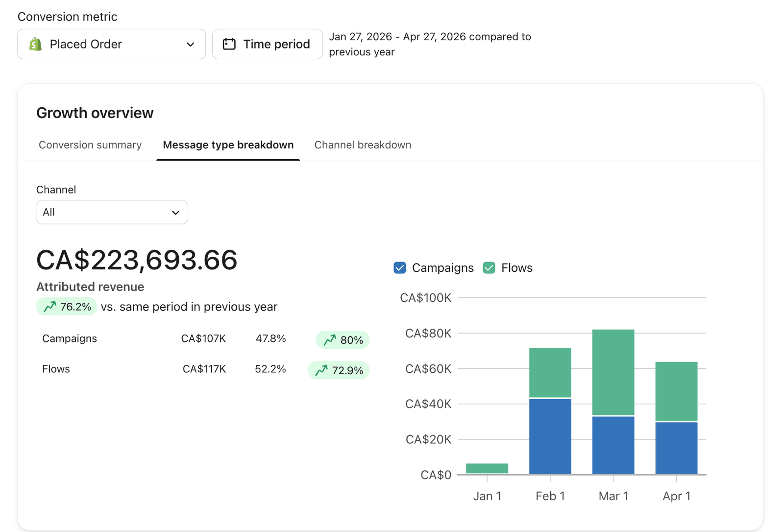Uncheck the Flows legend checkbox
This screenshot has width=784, height=532.
pos(489,268)
